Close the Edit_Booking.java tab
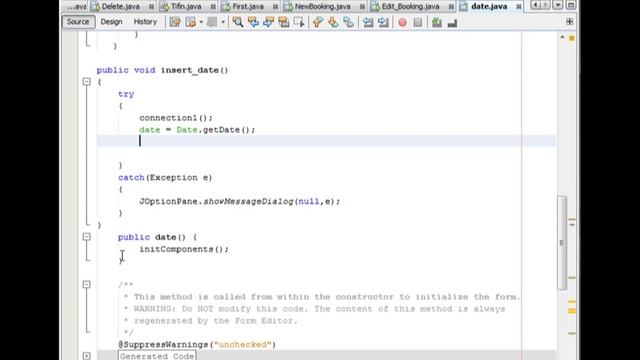Image resolution: width=640 pixels, height=360 pixels. point(451,7)
